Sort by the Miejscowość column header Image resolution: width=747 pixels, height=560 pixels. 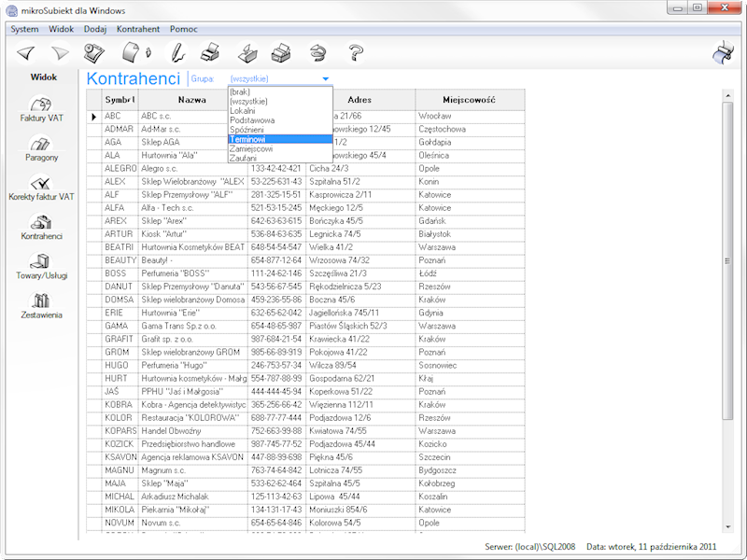click(x=470, y=99)
